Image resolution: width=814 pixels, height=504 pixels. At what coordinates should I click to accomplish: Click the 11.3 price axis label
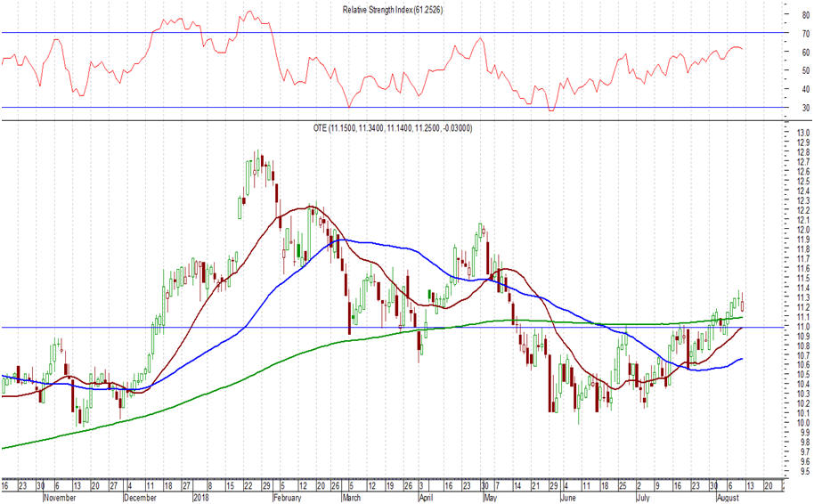coord(803,297)
